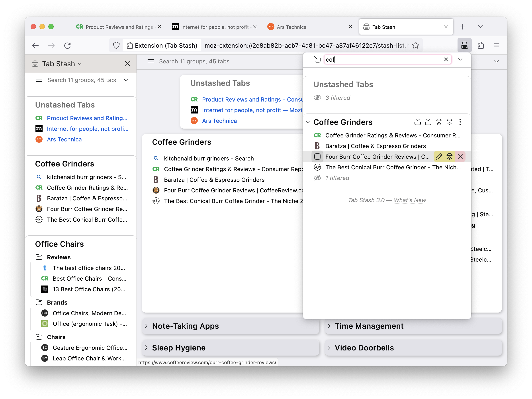
Task: Click the stash all open tabs icon
Action: pos(418,122)
